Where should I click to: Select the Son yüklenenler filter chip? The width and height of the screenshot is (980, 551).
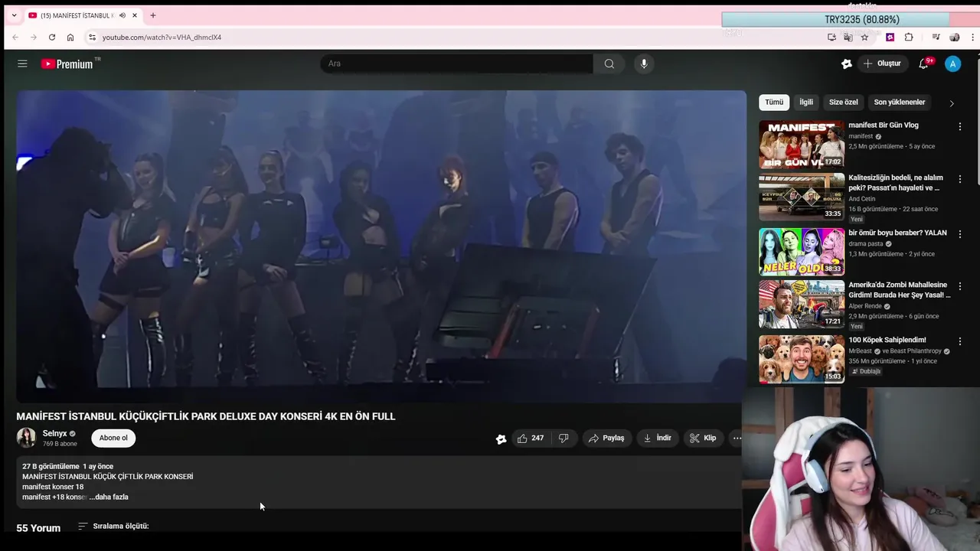pos(900,102)
